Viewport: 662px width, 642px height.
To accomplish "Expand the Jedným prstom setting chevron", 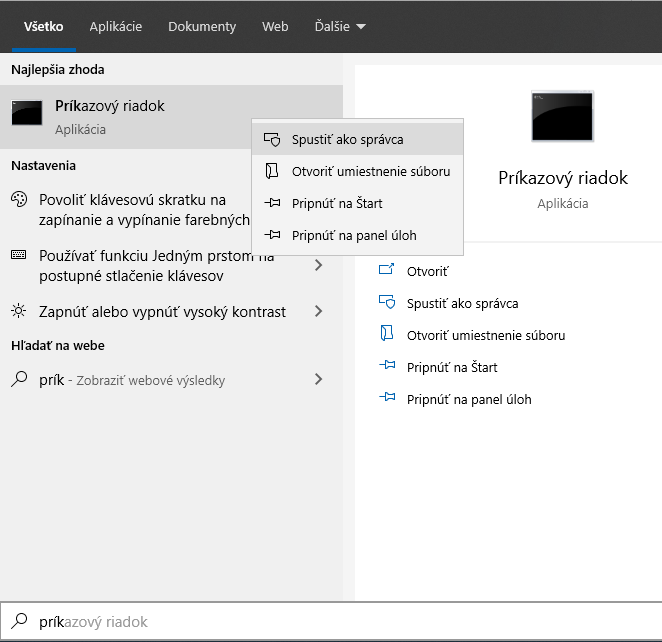I will (319, 265).
